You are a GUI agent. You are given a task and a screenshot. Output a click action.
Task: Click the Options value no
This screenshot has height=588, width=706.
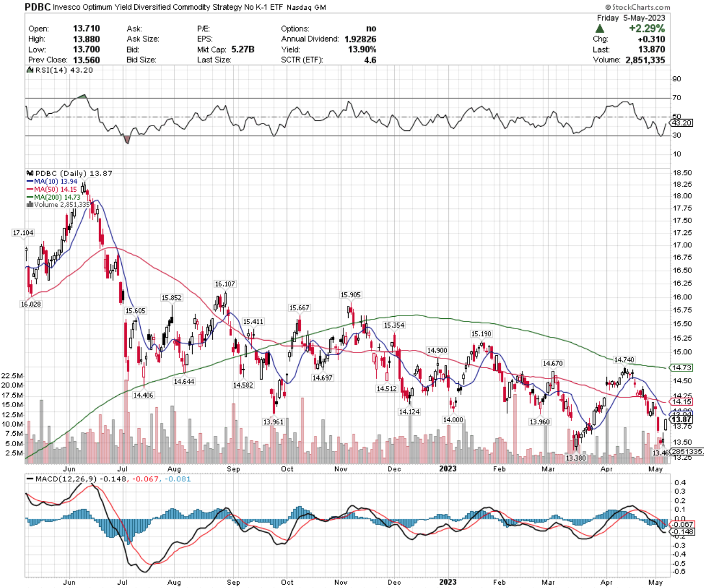(371, 28)
